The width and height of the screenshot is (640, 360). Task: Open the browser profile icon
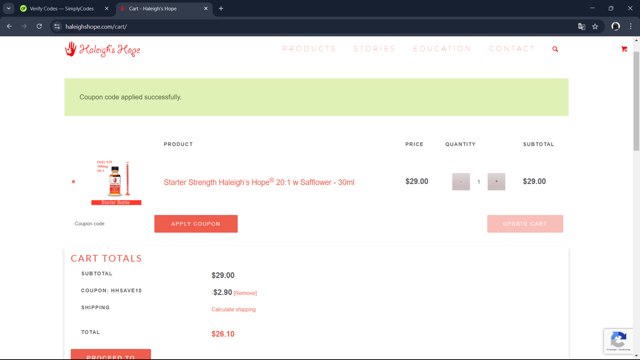click(x=616, y=27)
